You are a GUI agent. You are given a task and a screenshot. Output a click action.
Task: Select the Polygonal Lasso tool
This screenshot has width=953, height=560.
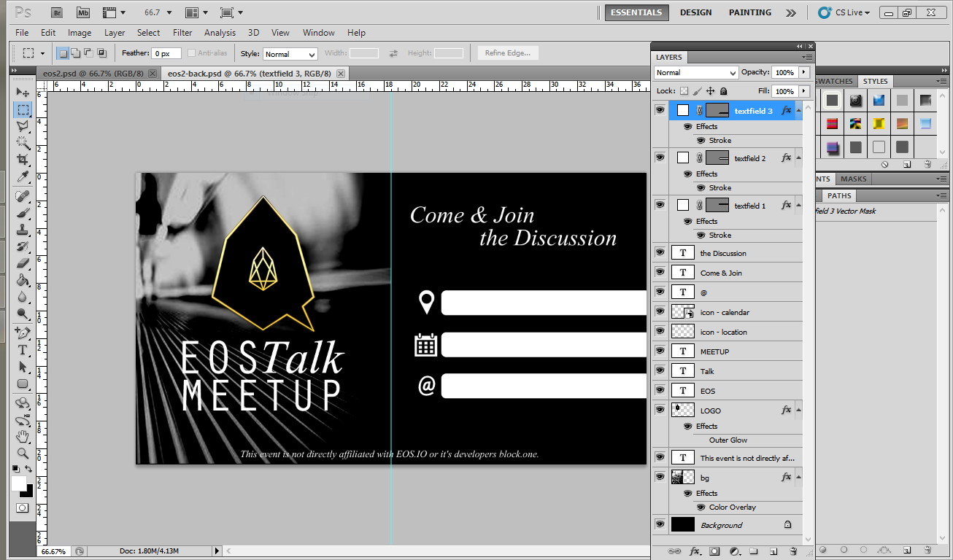point(23,126)
